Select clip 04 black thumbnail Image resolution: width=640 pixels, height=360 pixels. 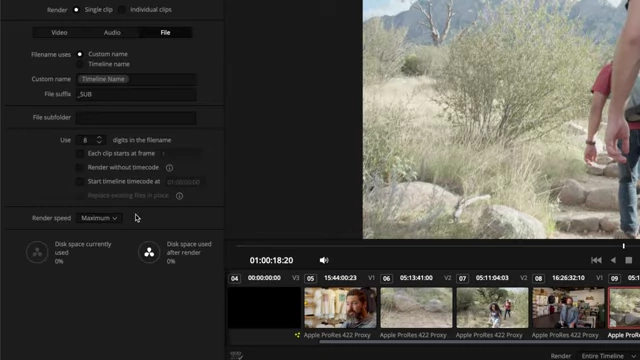click(x=264, y=307)
